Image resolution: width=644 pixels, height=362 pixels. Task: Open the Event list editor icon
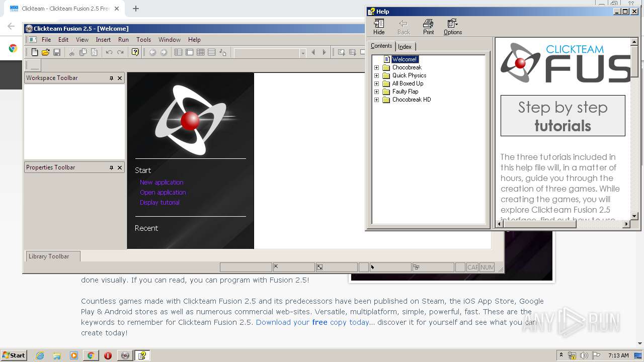click(x=212, y=52)
